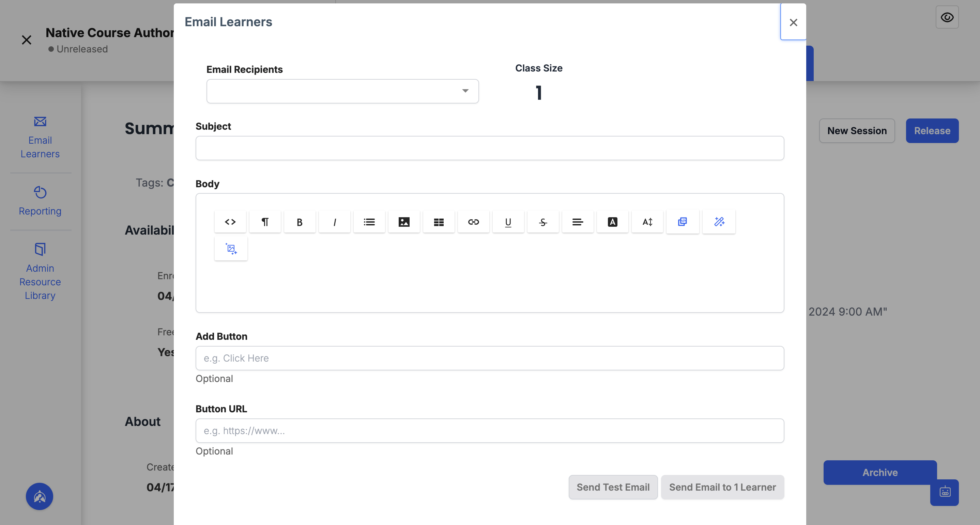
Task: Expand the Email Recipients dropdown
Action: tap(342, 91)
